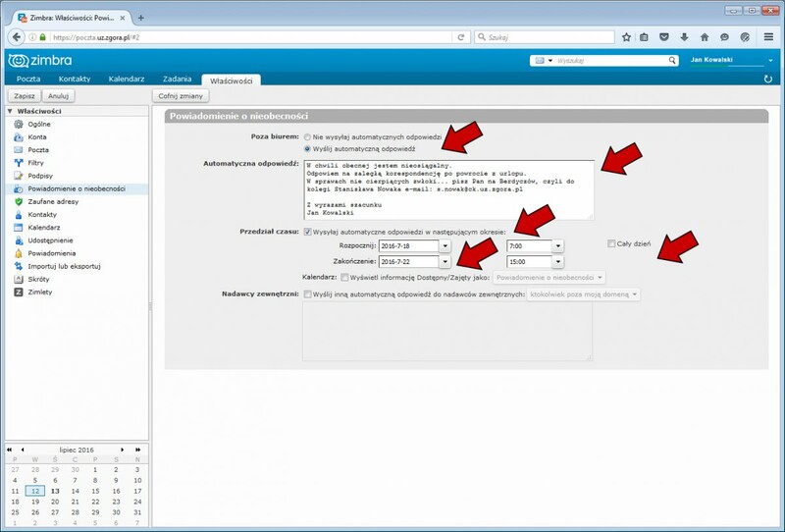Image resolution: width=785 pixels, height=532 pixels.
Task: Toggle 'Wyślij inną automatyczną odpowiedź' external senders checkbox
Action: click(307, 294)
